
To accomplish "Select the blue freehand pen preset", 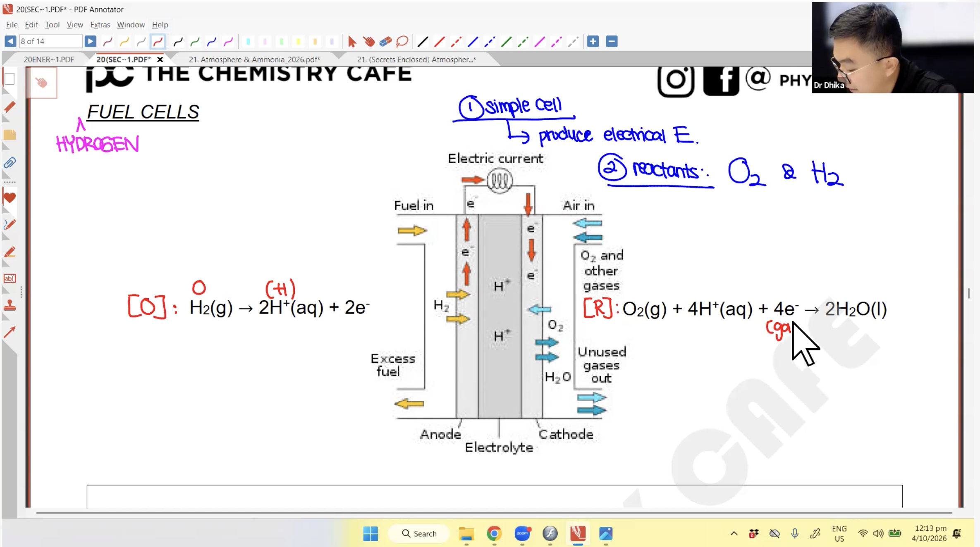I will tap(211, 41).
